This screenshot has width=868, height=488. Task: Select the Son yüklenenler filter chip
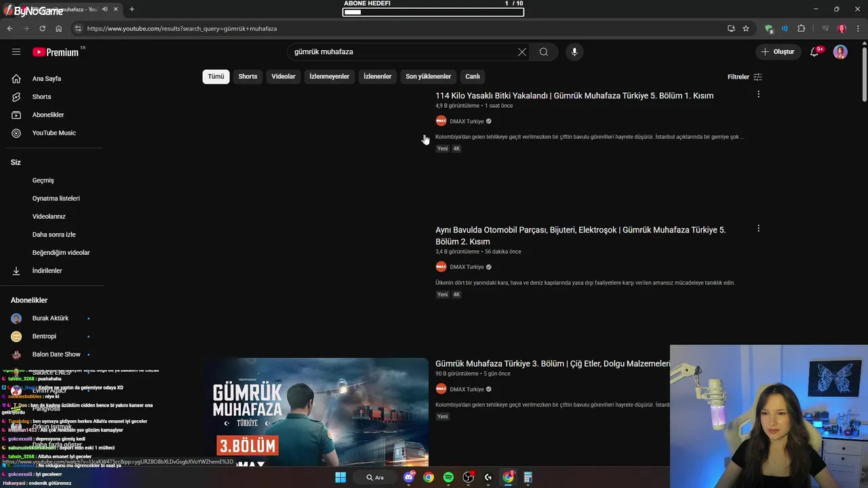point(428,77)
